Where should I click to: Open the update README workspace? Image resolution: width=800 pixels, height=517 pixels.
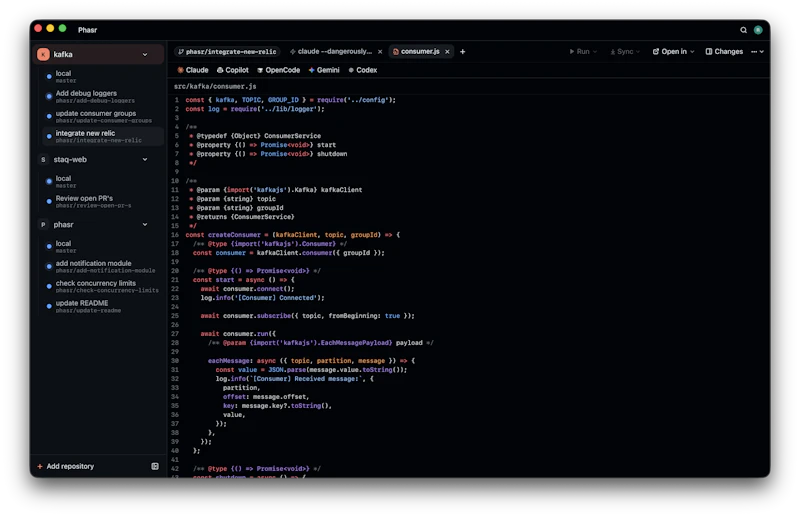(x=102, y=306)
